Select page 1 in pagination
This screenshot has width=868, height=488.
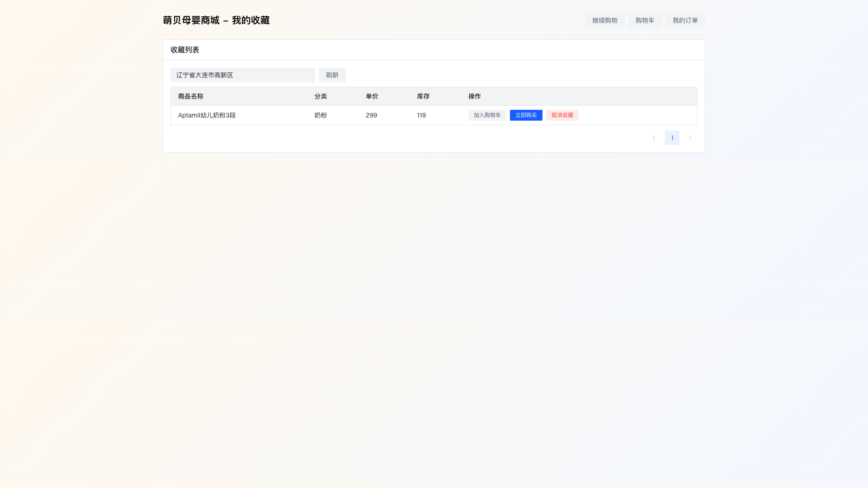[672, 138]
